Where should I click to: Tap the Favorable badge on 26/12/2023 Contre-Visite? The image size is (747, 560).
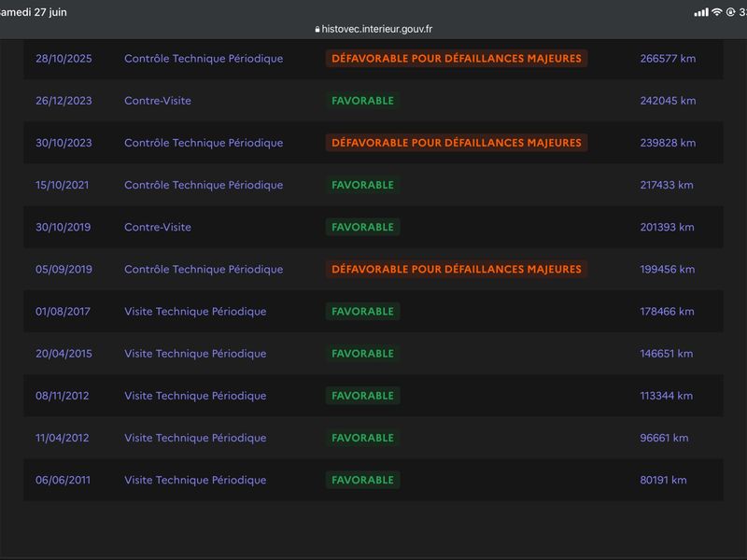362,101
